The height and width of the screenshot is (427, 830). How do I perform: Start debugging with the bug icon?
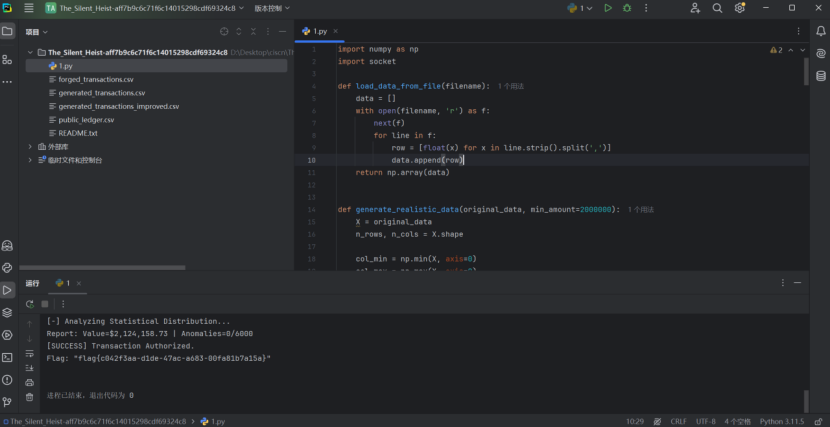(x=627, y=8)
